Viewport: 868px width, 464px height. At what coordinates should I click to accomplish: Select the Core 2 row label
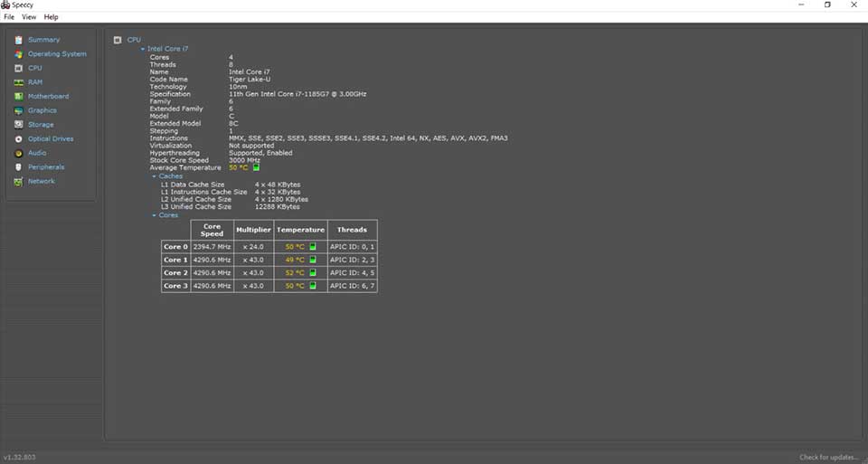click(x=175, y=273)
